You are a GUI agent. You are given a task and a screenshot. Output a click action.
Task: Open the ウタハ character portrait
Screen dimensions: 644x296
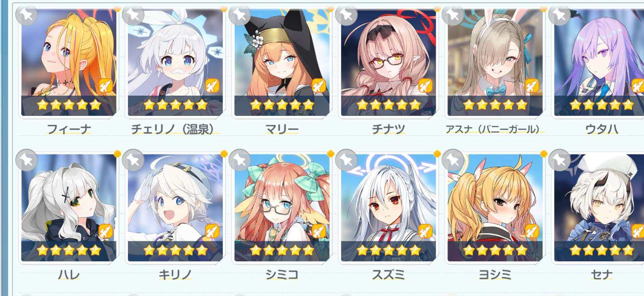(x=599, y=62)
